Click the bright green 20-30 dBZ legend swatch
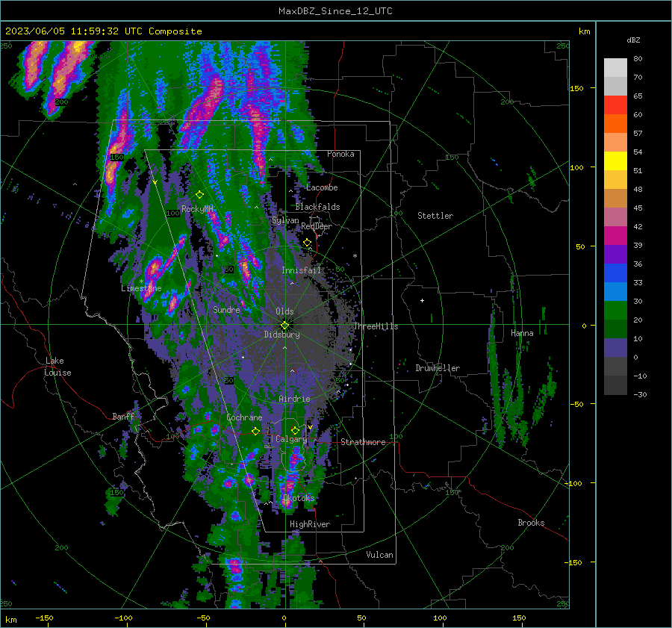The width and height of the screenshot is (672, 628). (x=615, y=311)
